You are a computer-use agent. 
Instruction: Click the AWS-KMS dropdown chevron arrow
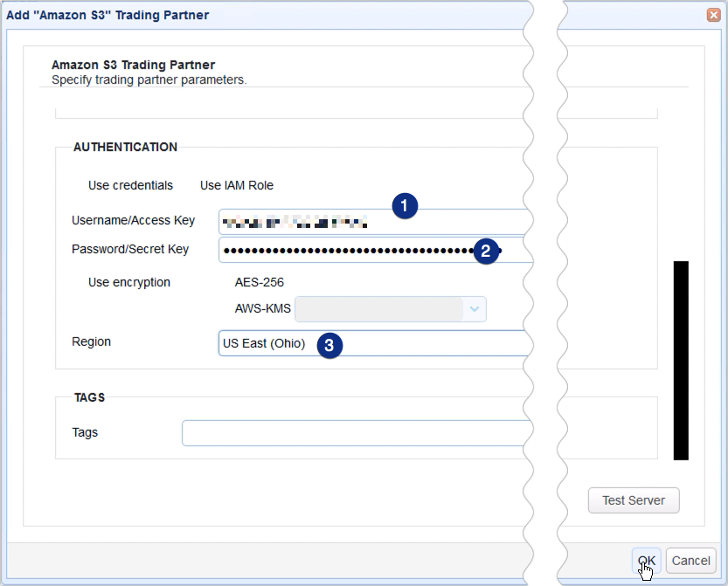473,309
